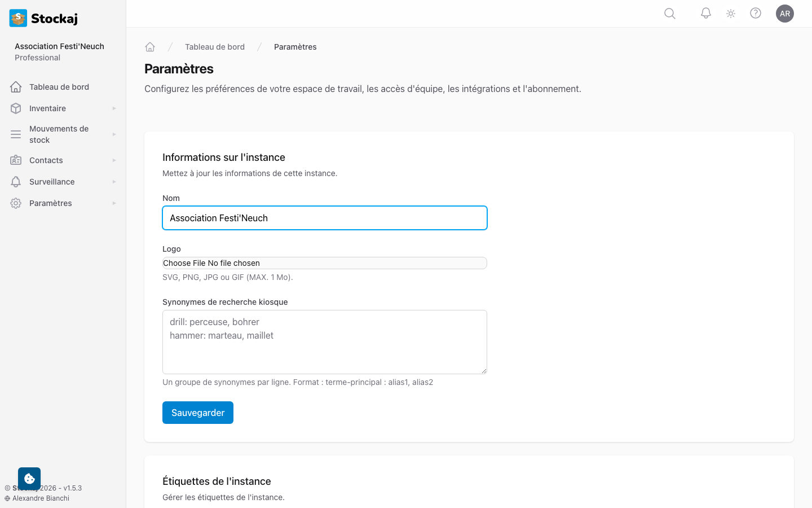The width and height of the screenshot is (812, 508).
Task: Click the globe icon beside Alexandre Bianchi
Action: coord(7,498)
